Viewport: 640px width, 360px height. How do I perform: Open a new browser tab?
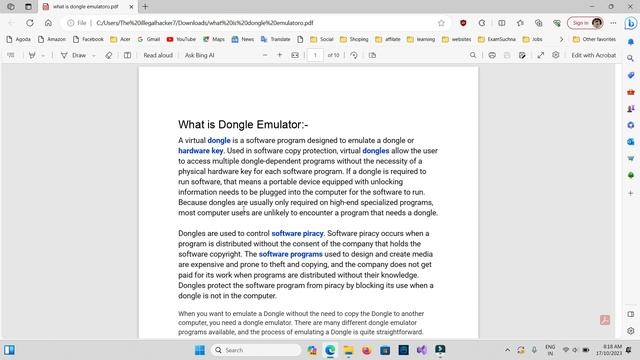point(145,7)
